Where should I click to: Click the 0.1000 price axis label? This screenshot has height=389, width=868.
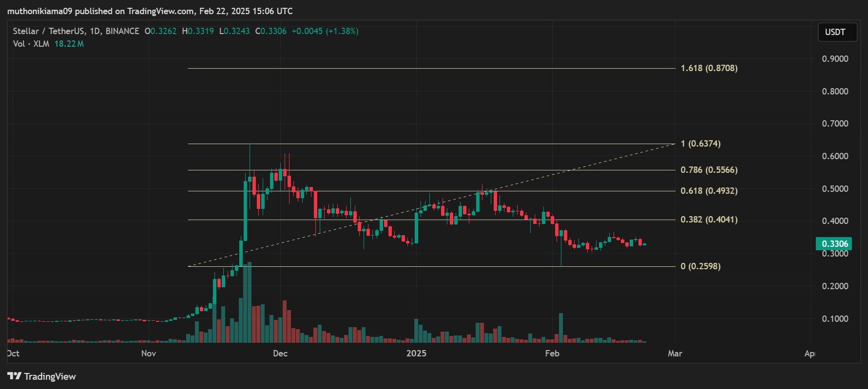click(x=835, y=319)
